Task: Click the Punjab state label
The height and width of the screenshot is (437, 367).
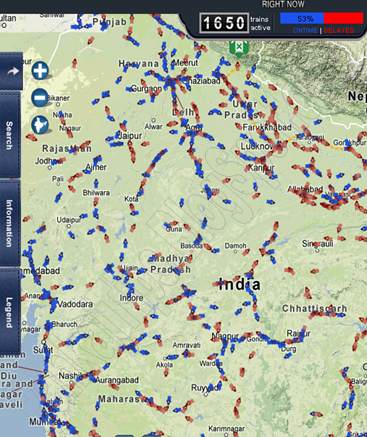Action: pyautogui.click(x=110, y=22)
